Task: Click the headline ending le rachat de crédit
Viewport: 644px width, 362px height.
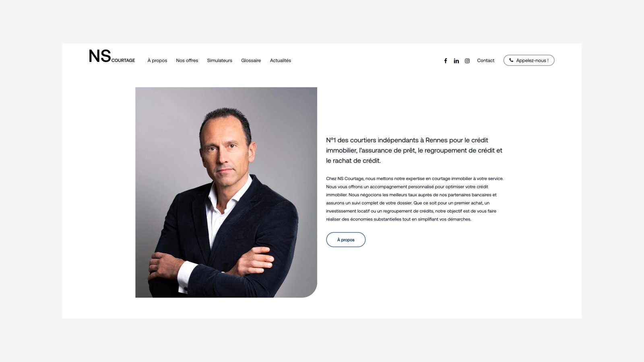Action: pyautogui.click(x=414, y=150)
